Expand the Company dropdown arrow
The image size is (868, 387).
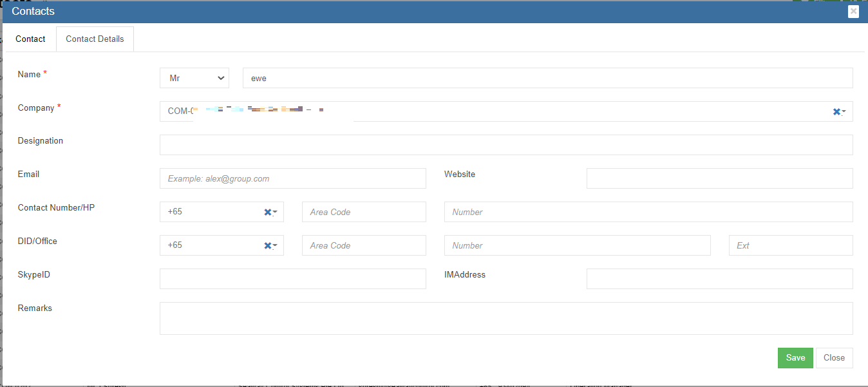[x=844, y=112]
